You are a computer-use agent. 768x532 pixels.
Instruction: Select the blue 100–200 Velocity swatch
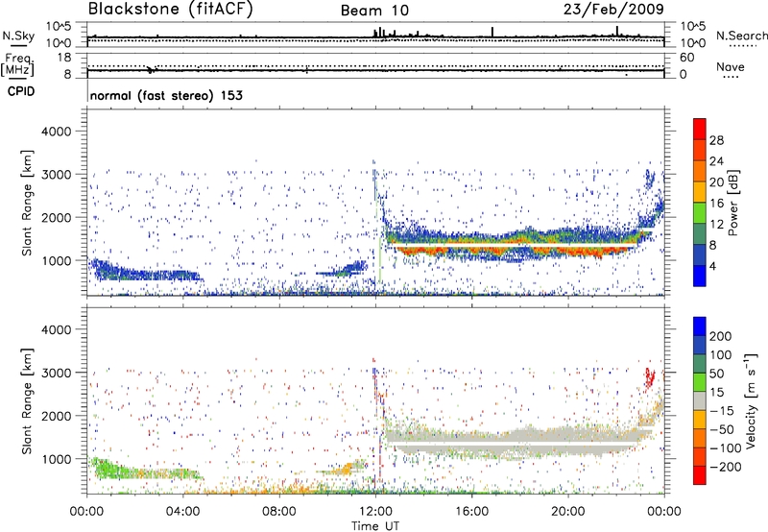click(x=700, y=345)
